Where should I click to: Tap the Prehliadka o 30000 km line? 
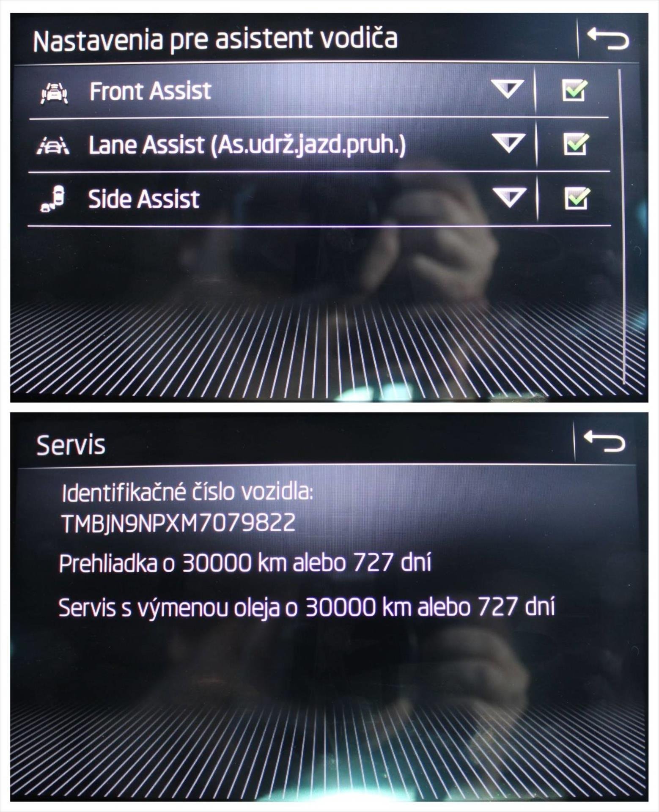(245, 564)
